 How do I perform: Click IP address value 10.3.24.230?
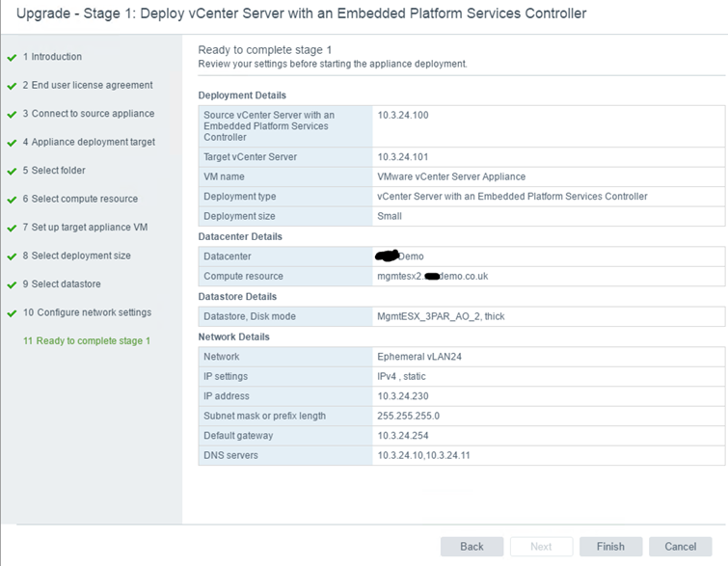click(403, 396)
